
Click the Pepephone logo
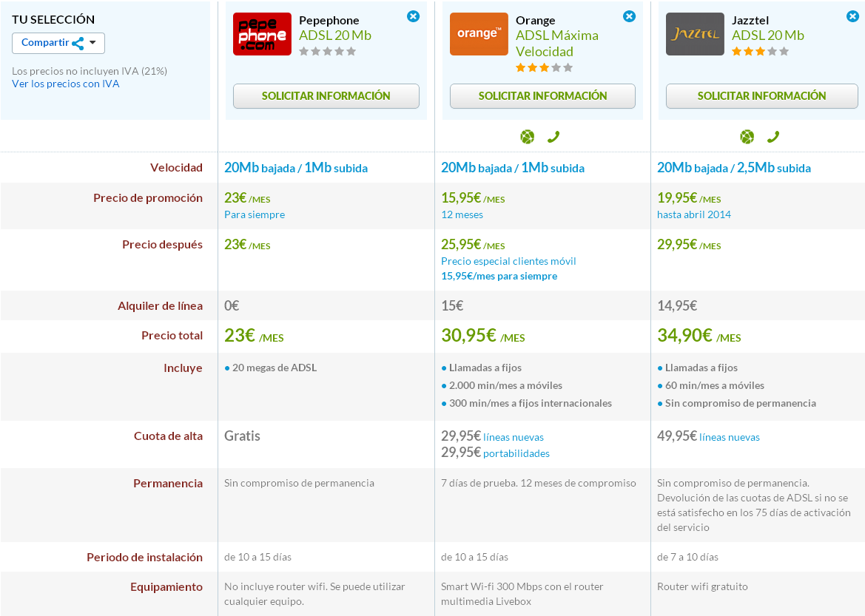(262, 34)
